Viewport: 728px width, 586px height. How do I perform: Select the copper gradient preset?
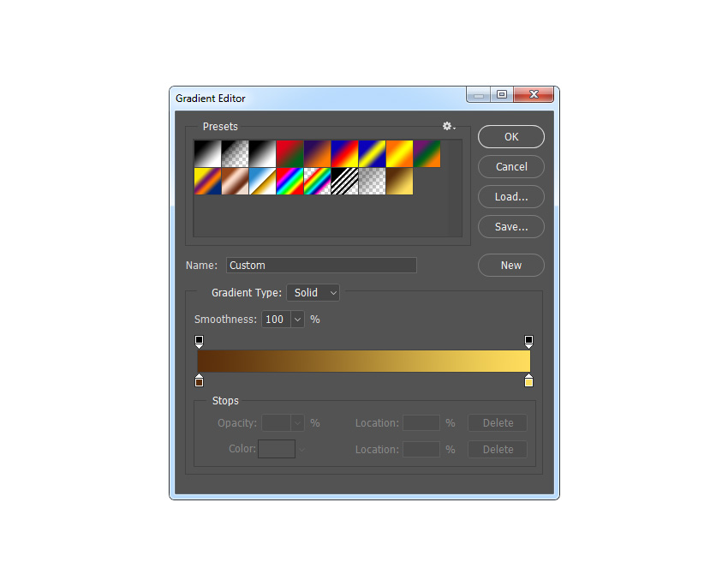[235, 181]
